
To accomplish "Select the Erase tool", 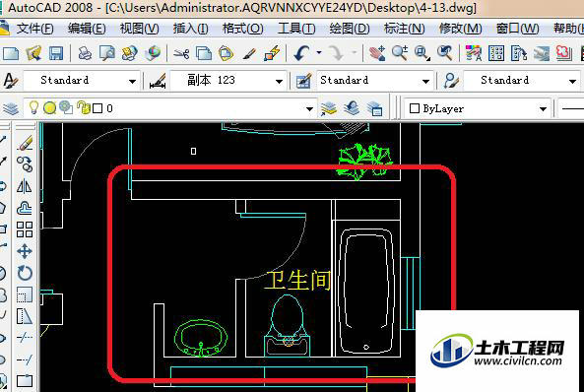I will click(x=25, y=143).
